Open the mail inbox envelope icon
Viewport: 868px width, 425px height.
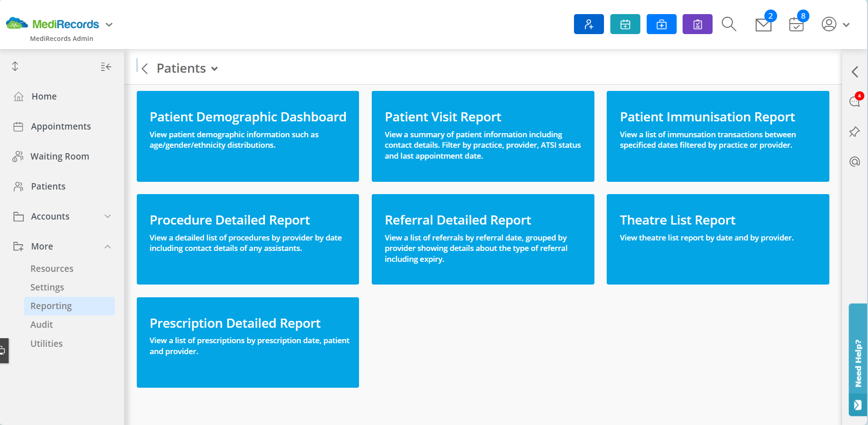pos(763,25)
